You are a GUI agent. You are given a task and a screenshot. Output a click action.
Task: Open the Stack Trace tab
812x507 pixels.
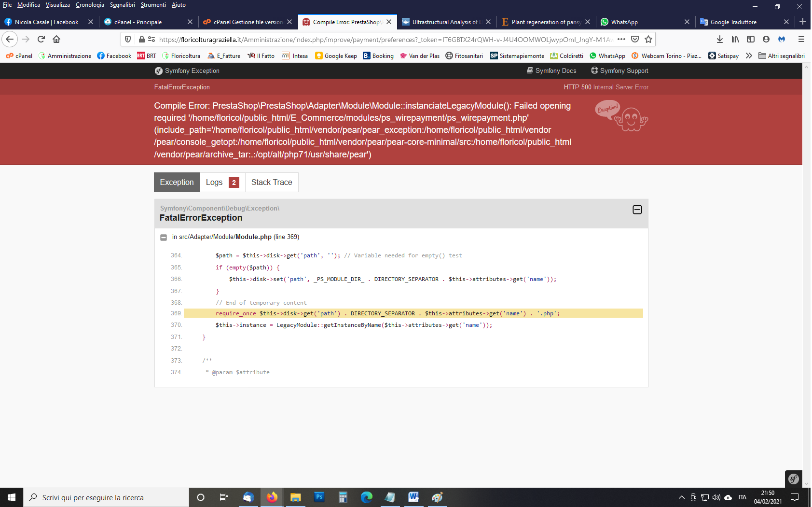272,182
